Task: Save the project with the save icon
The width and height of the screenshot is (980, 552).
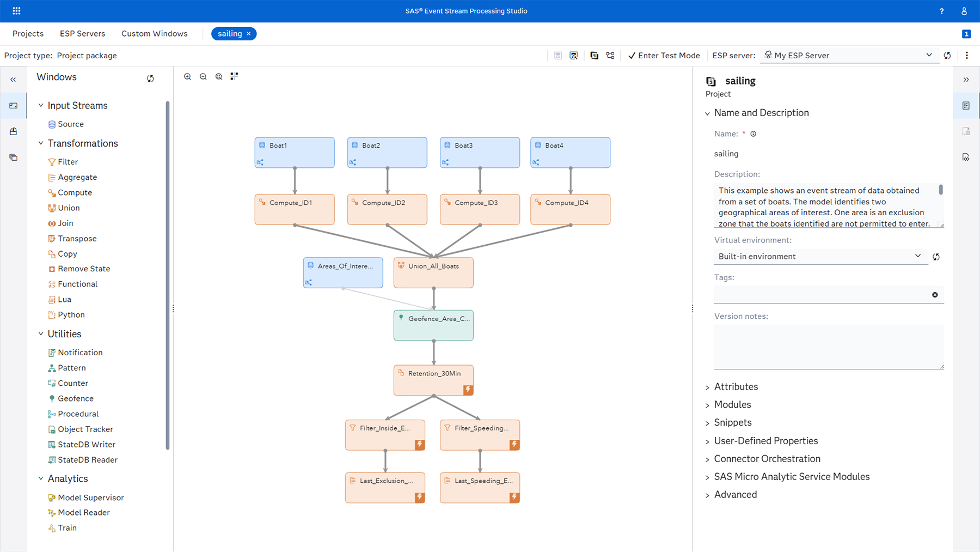Action: [x=558, y=55]
